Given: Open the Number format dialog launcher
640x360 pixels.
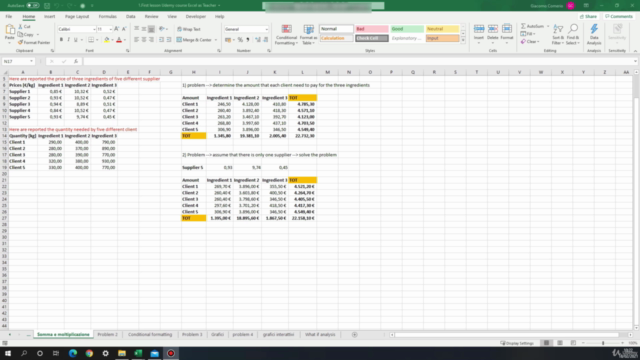Looking at the screenshot, I should coord(269,51).
